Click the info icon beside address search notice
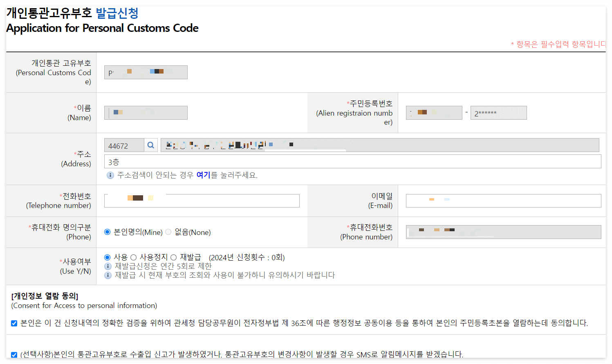612x364 pixels. pyautogui.click(x=110, y=175)
